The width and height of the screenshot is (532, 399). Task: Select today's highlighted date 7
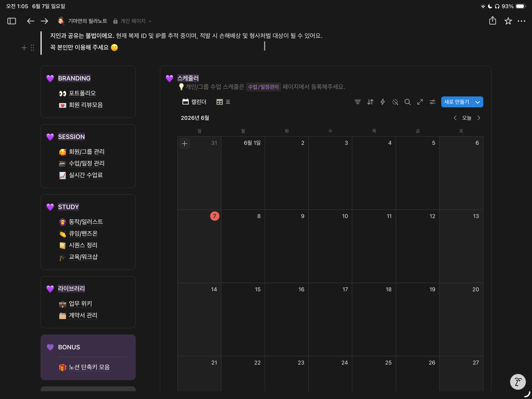coord(215,216)
